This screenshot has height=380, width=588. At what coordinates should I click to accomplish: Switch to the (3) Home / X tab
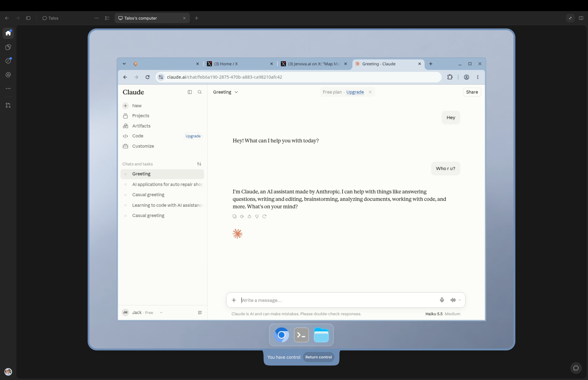239,64
